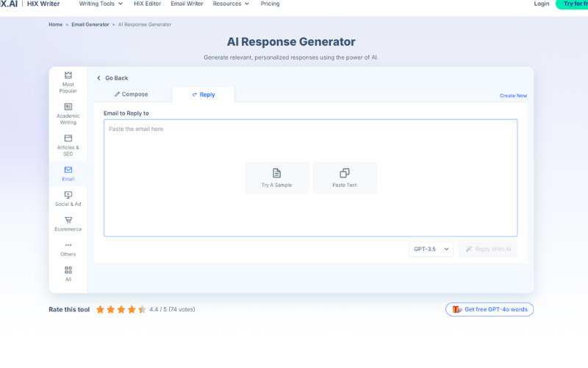Switch to the Reply tab

click(x=204, y=95)
